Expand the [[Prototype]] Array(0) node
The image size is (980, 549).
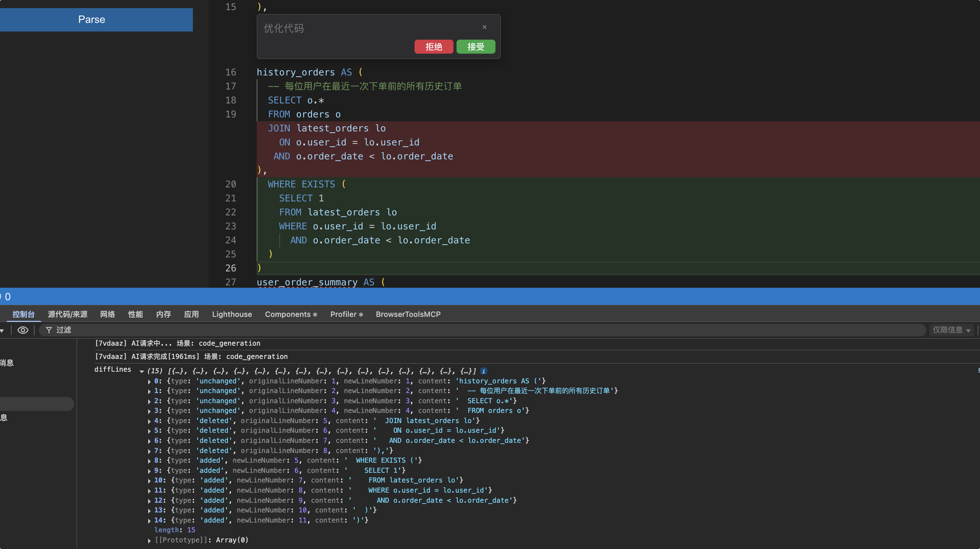(x=149, y=540)
